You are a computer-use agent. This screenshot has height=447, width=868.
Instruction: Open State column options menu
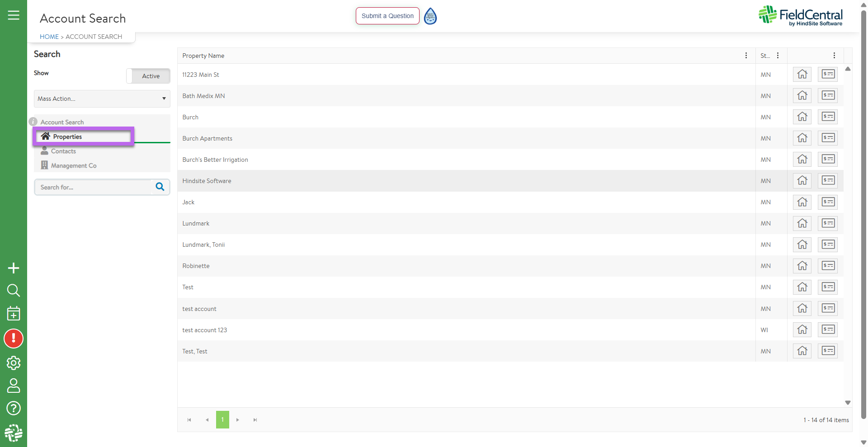[x=778, y=56]
